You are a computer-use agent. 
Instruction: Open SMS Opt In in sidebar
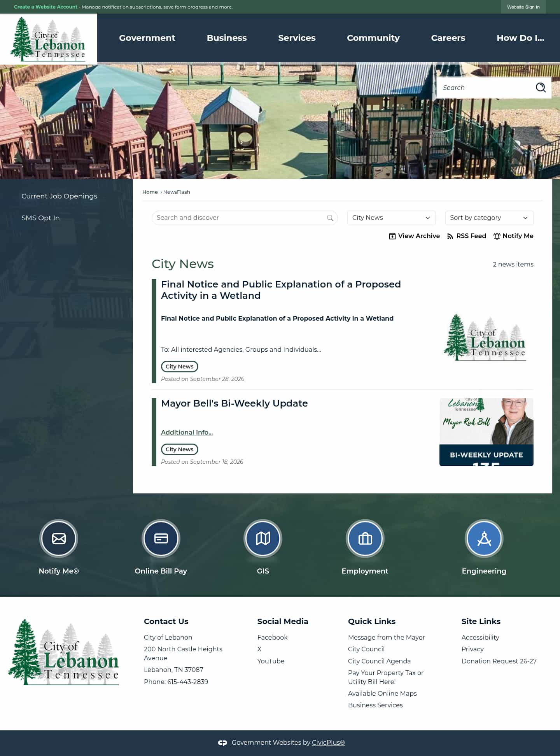(40, 218)
